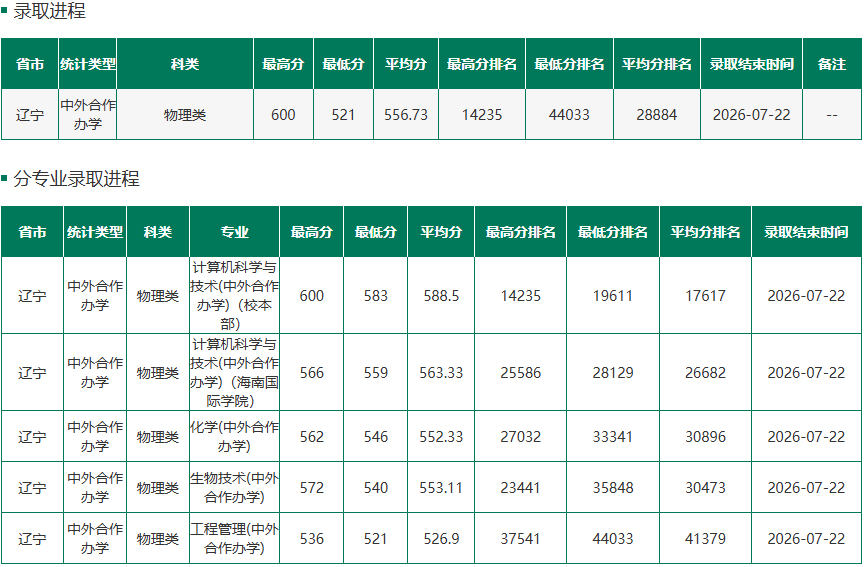Click 物理类 in the 录取进程 summary row
Viewport: 865px width, 567px height.
click(185, 115)
